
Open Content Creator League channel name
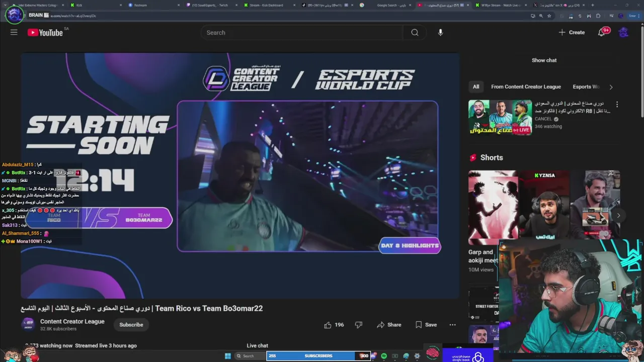coord(72,322)
